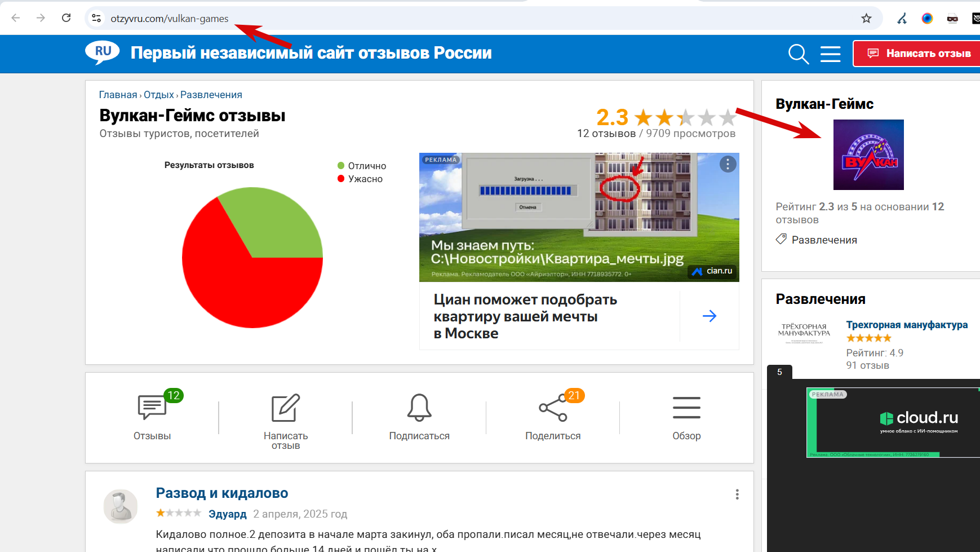
Task: Open Трехгорная мануфактура listing
Action: 907,325
